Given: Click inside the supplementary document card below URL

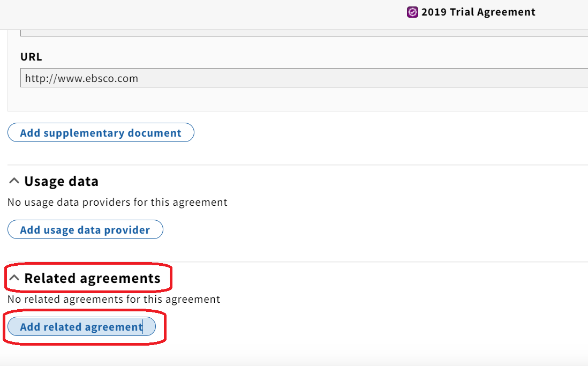Looking at the screenshot, I should (300, 99).
